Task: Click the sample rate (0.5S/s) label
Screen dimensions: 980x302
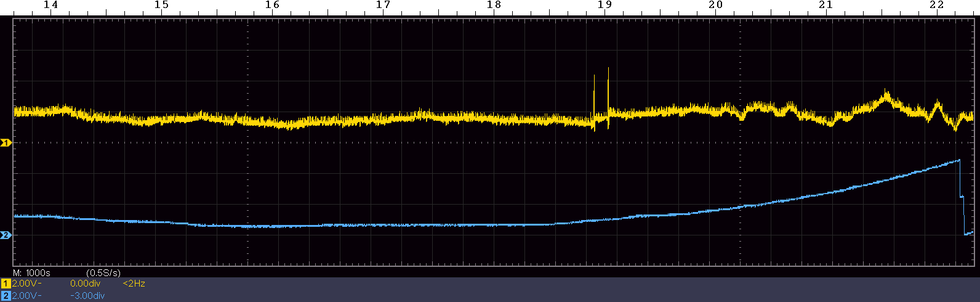Action: coord(103,272)
